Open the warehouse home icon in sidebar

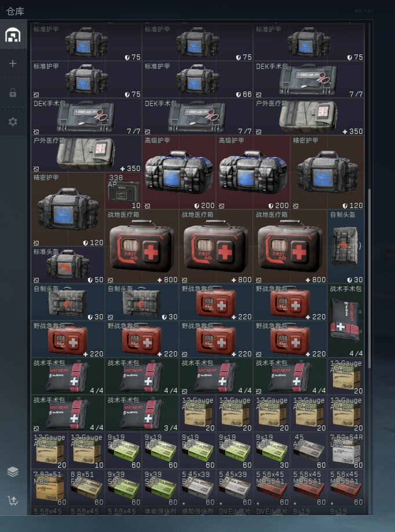click(x=13, y=34)
